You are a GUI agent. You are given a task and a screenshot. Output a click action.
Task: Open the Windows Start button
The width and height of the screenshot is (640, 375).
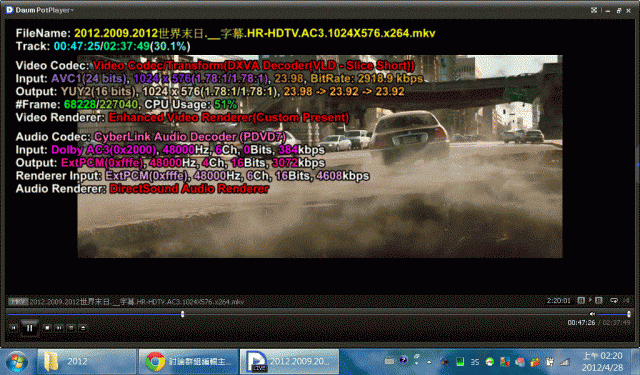click(x=17, y=362)
